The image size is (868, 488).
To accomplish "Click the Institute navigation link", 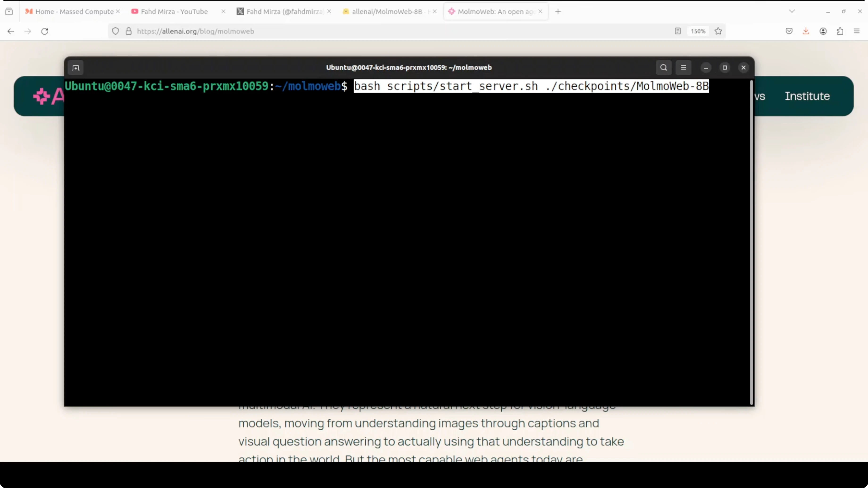I will tap(807, 96).
